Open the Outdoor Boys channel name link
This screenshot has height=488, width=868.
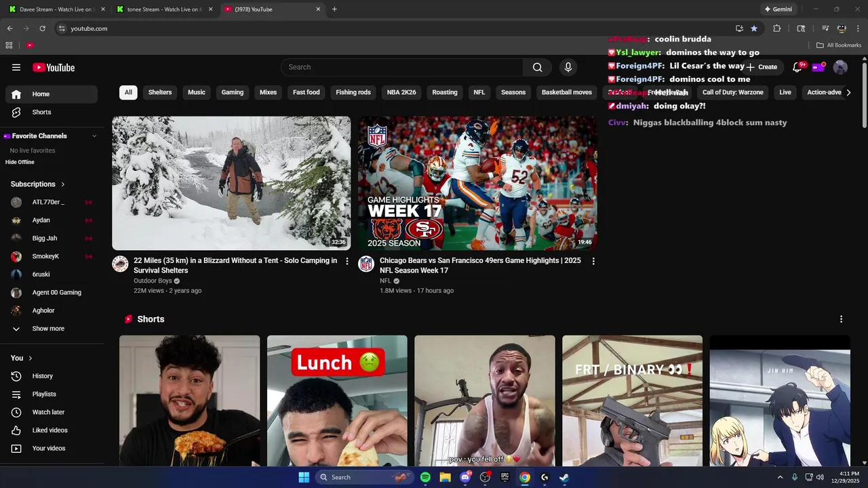click(x=153, y=281)
